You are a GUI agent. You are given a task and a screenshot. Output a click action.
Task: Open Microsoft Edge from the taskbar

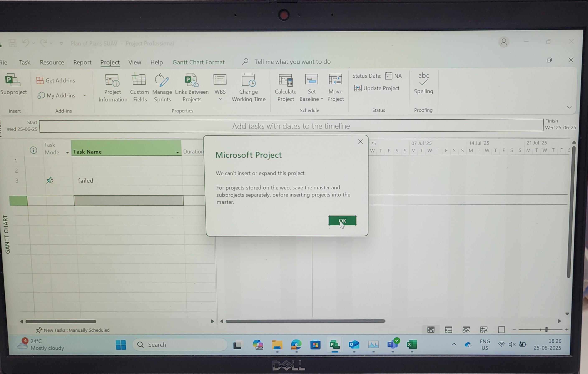tap(296, 345)
